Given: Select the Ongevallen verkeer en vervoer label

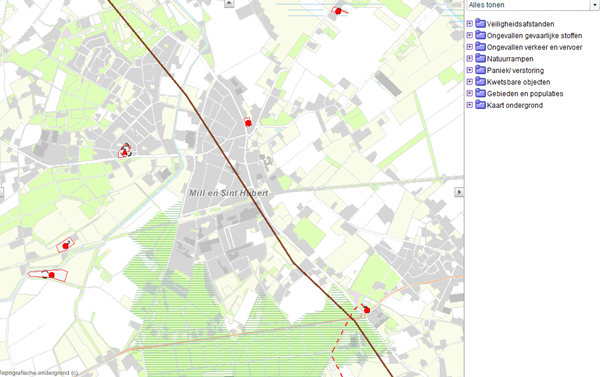Looking at the screenshot, I should click(534, 47).
